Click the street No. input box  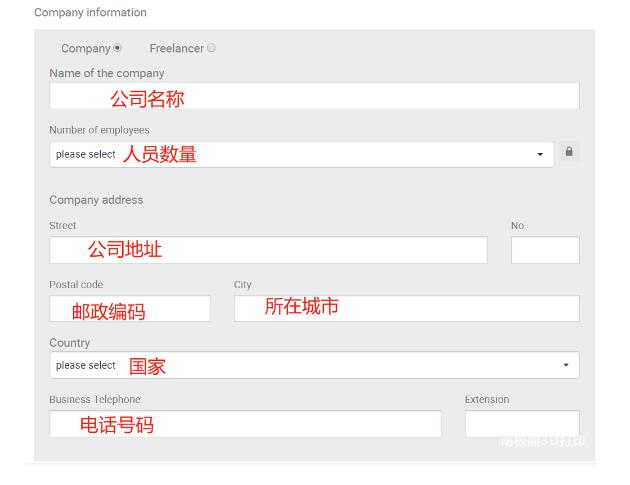[544, 250]
